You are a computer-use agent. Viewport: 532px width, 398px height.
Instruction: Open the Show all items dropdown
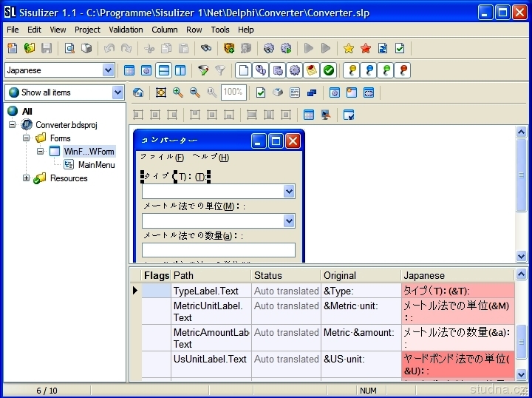point(117,92)
